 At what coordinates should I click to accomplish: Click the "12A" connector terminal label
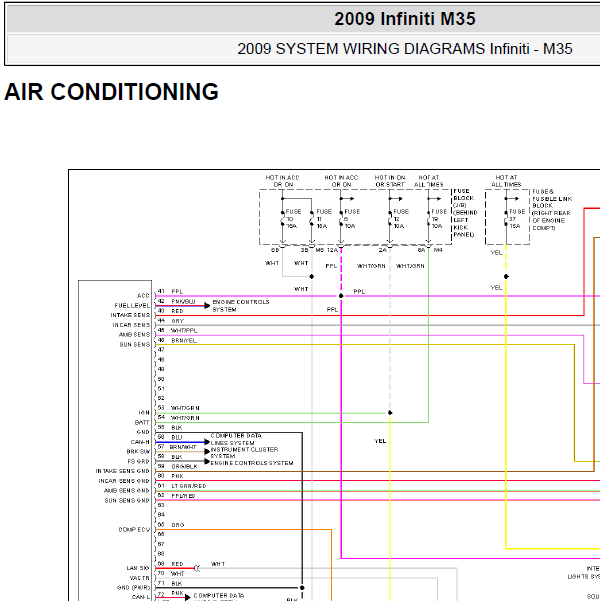coord(332,250)
